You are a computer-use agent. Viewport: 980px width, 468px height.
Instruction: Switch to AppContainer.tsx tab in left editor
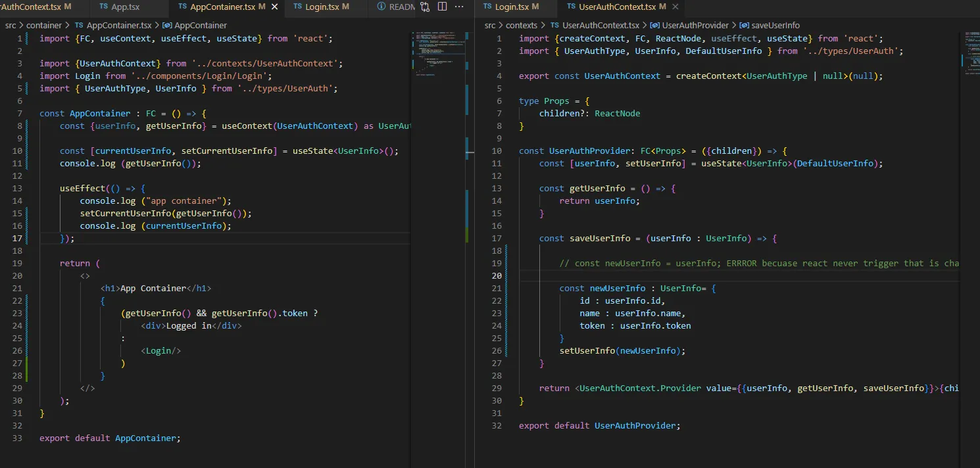(222, 7)
